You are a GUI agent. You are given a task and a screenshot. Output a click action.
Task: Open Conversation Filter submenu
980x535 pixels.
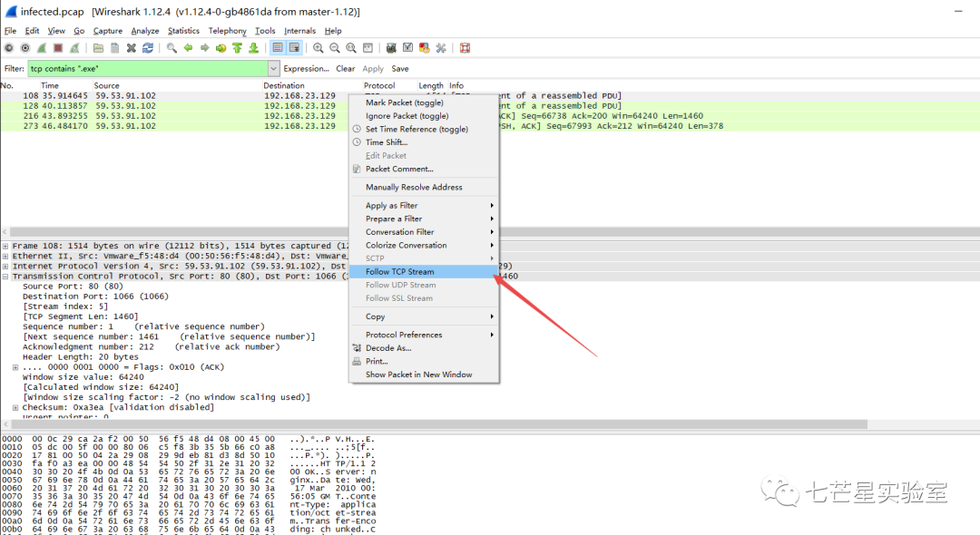[424, 231]
